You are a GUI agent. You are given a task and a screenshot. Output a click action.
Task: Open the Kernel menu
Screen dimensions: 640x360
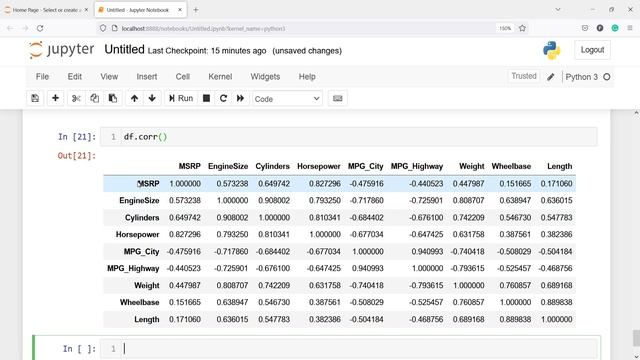[x=220, y=77]
